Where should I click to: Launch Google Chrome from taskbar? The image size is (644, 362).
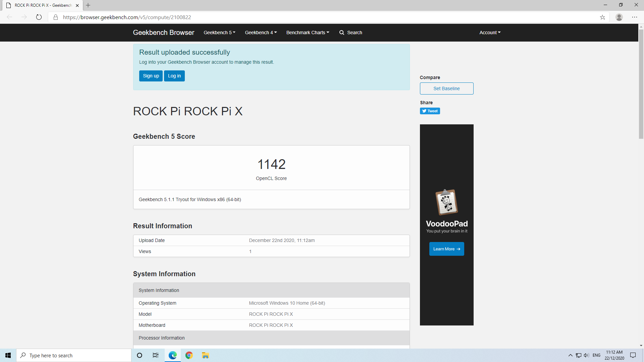click(x=189, y=355)
